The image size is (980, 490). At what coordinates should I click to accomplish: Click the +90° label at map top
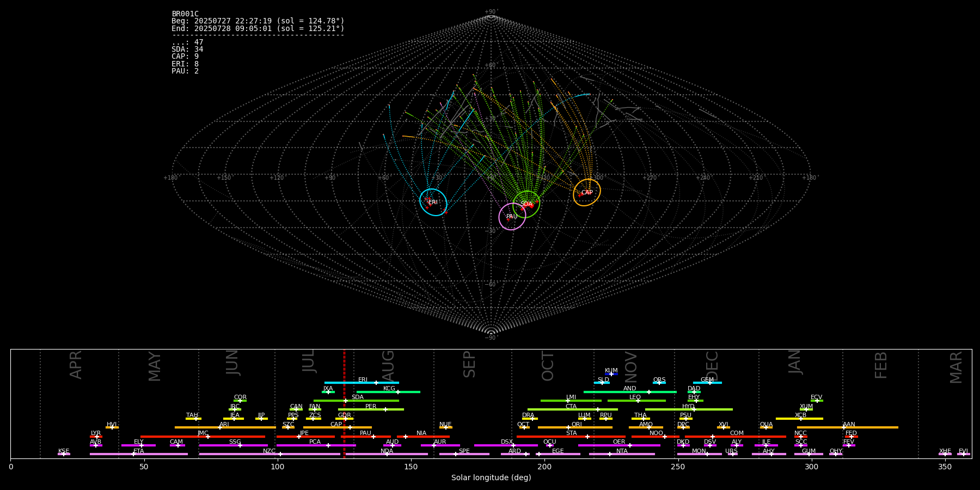[x=491, y=12]
